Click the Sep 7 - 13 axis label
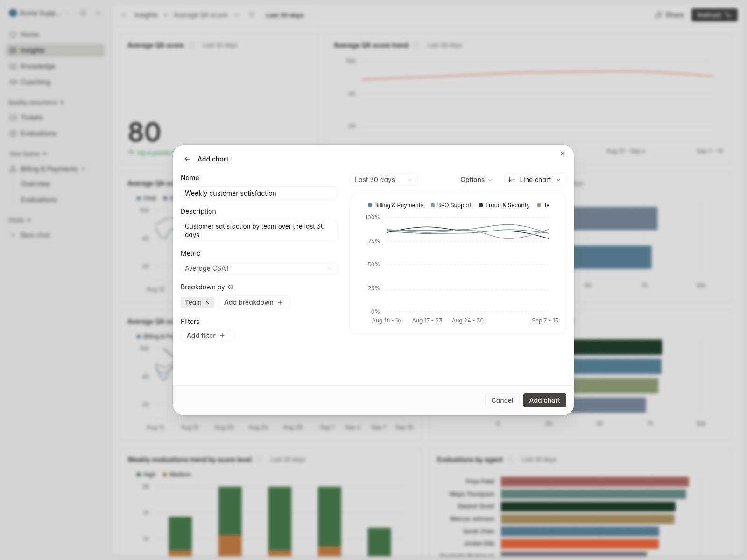Image resolution: width=747 pixels, height=560 pixels. point(545,321)
